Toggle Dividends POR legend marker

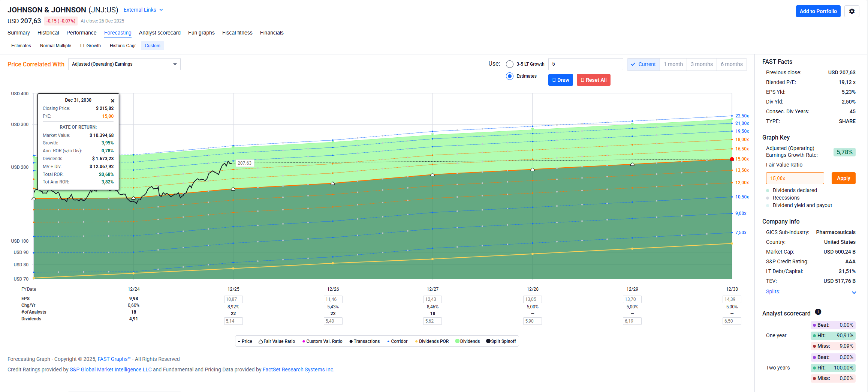[416, 341]
